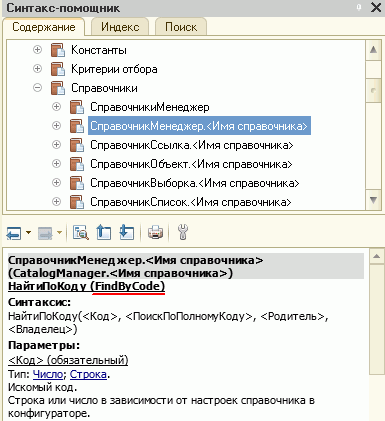
Task: Go back with the blue arrow
Action: 13,233
